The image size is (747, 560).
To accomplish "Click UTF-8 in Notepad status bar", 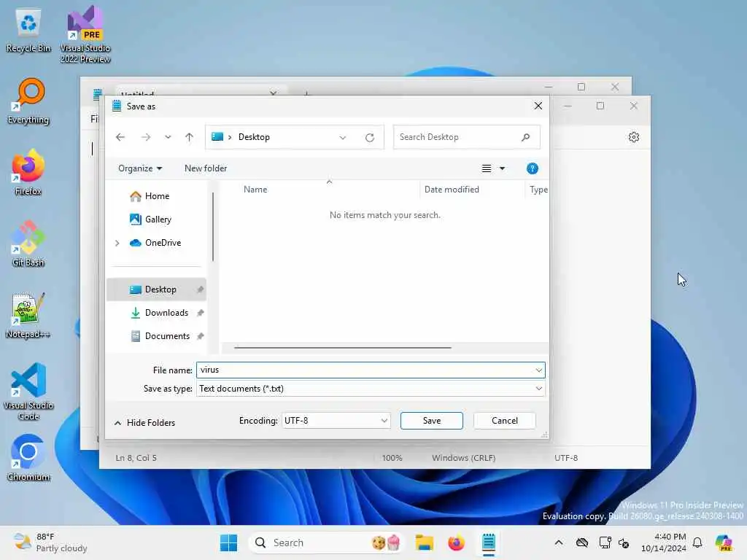I will click(x=566, y=458).
